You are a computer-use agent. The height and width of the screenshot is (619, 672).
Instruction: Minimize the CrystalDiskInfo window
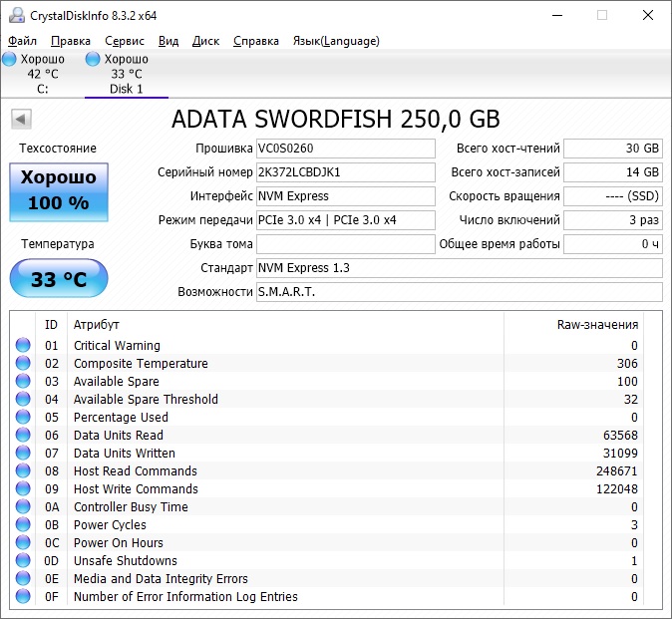click(557, 15)
